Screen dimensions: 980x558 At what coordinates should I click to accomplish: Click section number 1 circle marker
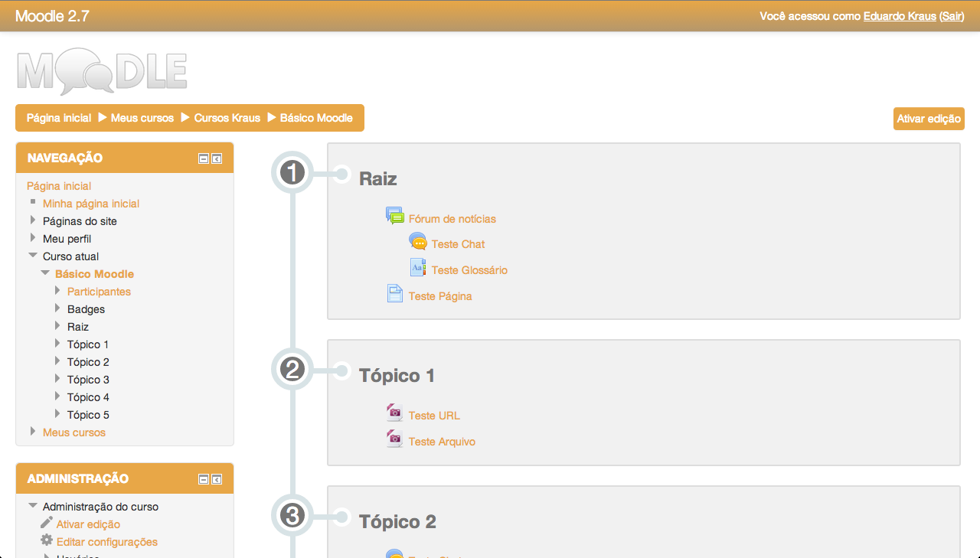[292, 174]
